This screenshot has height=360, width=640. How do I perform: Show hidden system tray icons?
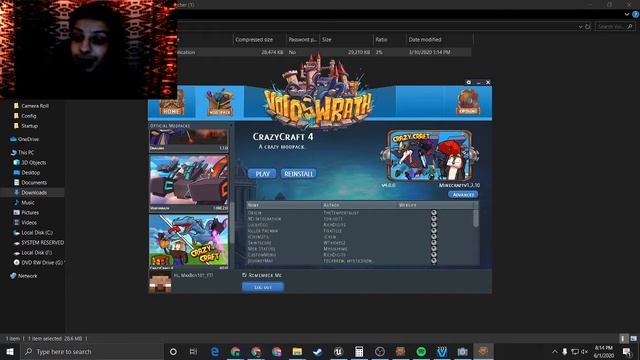[x=554, y=351]
